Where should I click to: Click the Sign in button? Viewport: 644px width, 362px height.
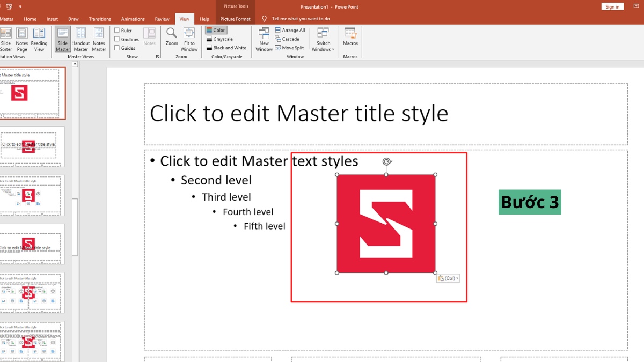(x=612, y=6)
